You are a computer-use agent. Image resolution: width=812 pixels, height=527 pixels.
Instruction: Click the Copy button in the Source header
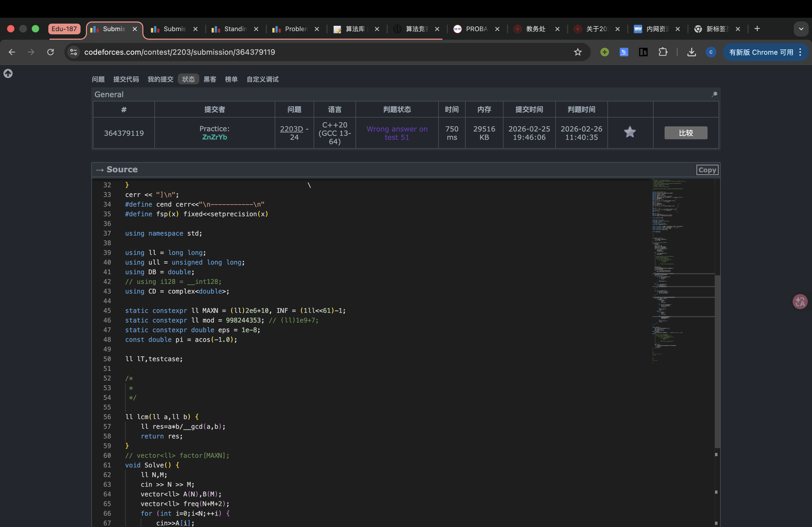point(707,170)
